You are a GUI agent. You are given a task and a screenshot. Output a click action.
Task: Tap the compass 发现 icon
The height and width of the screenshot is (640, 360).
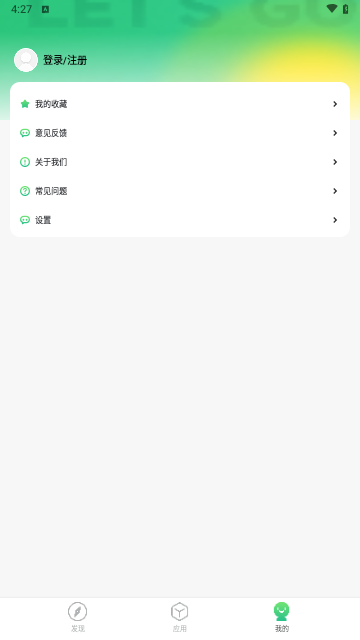click(78, 611)
